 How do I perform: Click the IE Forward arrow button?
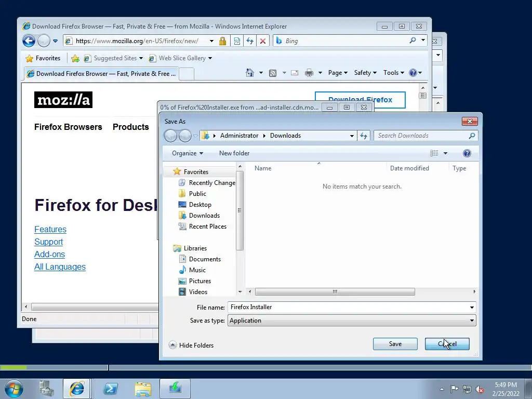pos(44,41)
